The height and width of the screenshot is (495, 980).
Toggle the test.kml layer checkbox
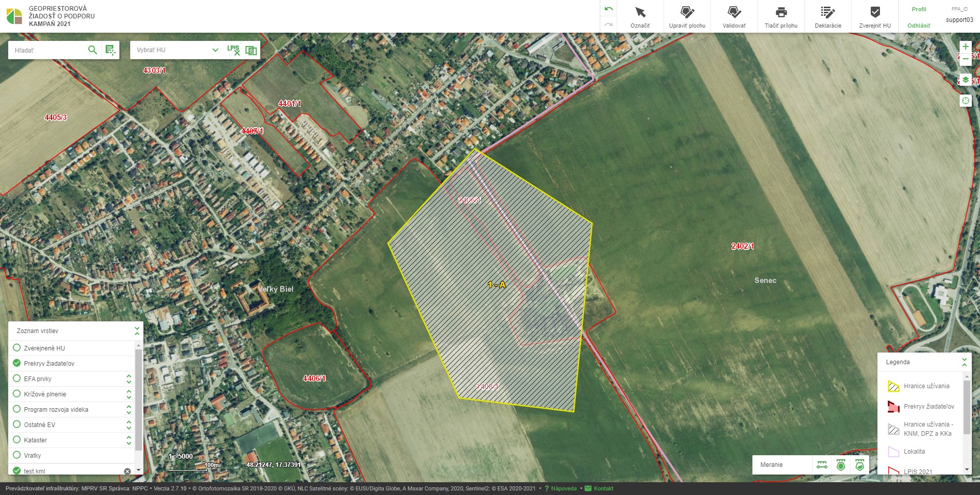[17, 470]
